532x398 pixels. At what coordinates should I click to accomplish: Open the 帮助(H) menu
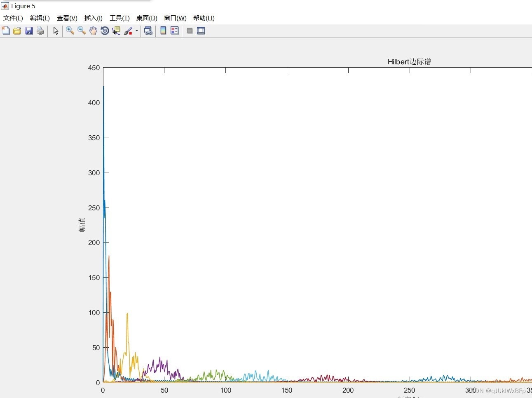click(204, 18)
